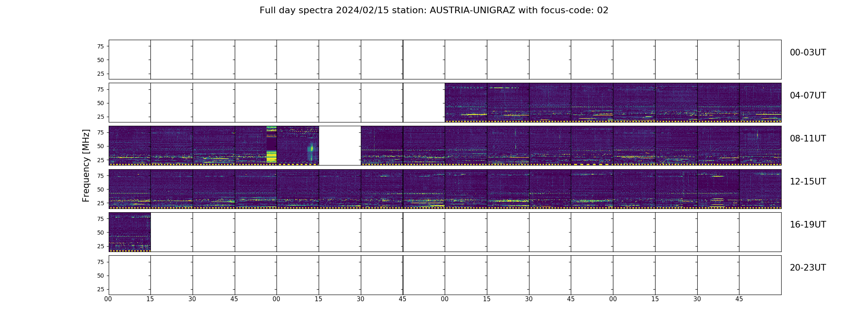Select the 50 tick of the 12-15UT row
868x331 pixels.
[x=100, y=189]
